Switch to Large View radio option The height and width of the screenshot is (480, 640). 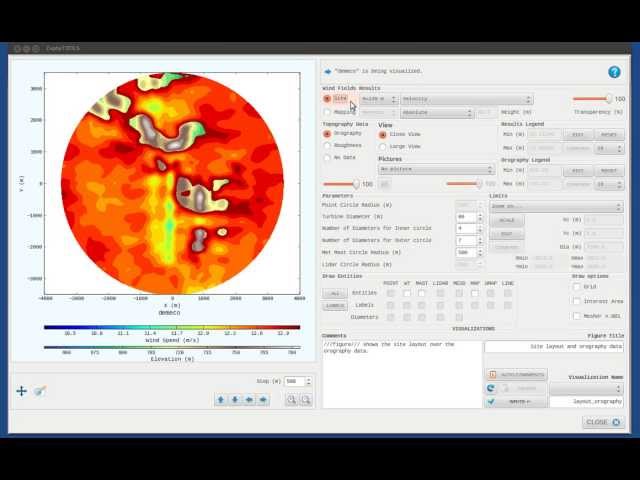click(x=382, y=147)
